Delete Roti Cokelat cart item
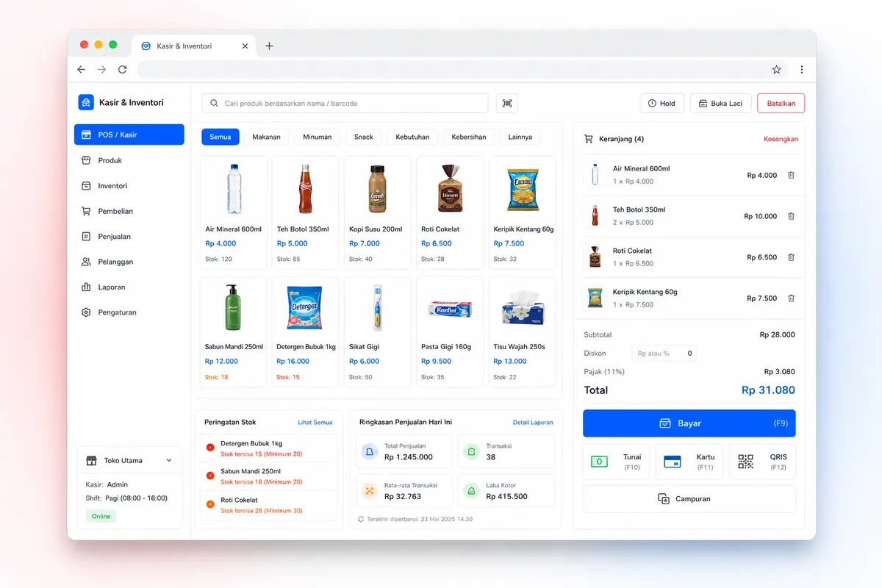Screen dimensions: 882x588 tap(791, 257)
